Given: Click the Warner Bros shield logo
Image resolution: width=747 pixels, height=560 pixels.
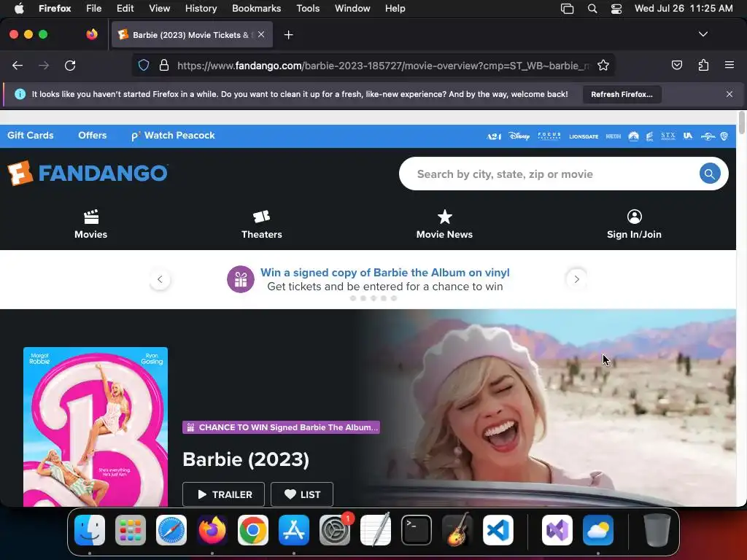Looking at the screenshot, I should 724,136.
